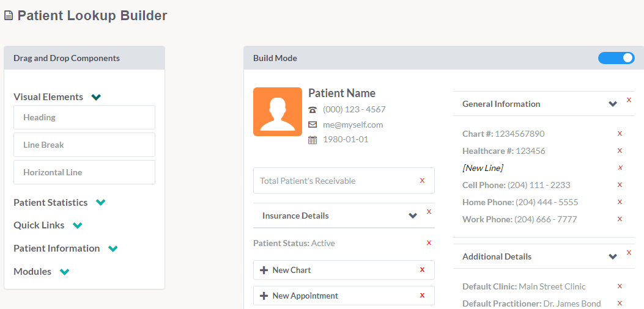Collapse General Information panel with its chevron
This screenshot has width=644, height=309.
613,104
